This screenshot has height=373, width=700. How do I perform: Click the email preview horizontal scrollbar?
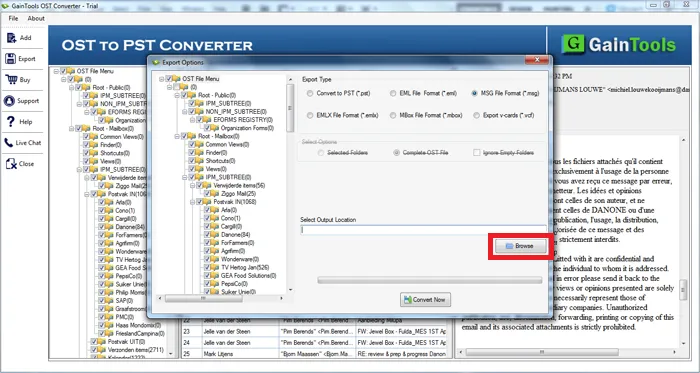(542, 352)
